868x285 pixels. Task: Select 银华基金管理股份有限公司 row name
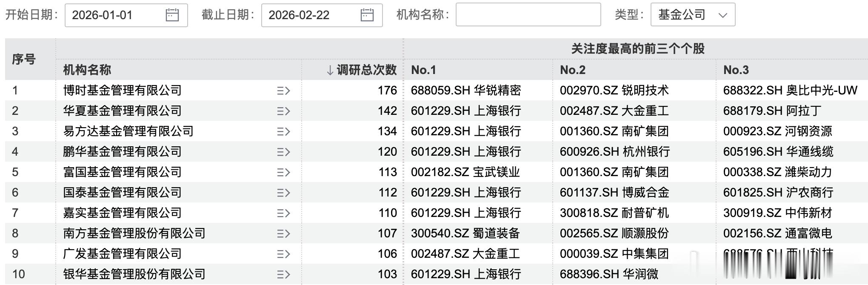(134, 274)
